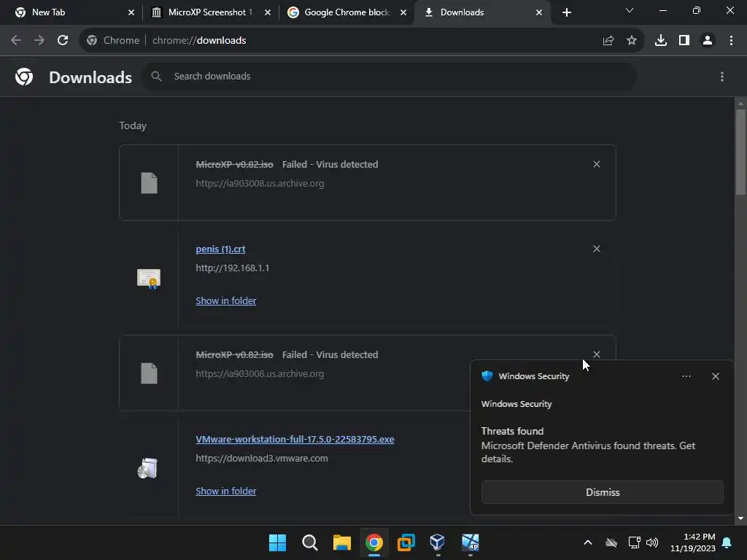Click the second failed MicroXP file icon
Screen dimensions: 747x560
149,373
